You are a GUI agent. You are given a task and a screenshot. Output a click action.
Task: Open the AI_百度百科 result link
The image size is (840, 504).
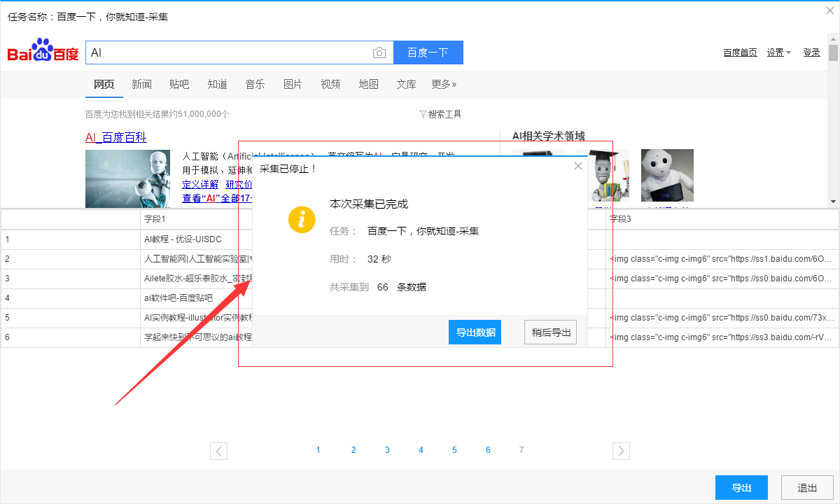(x=116, y=137)
